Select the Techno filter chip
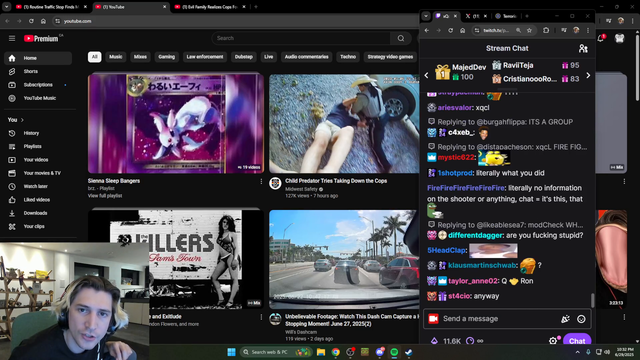 [x=348, y=57]
